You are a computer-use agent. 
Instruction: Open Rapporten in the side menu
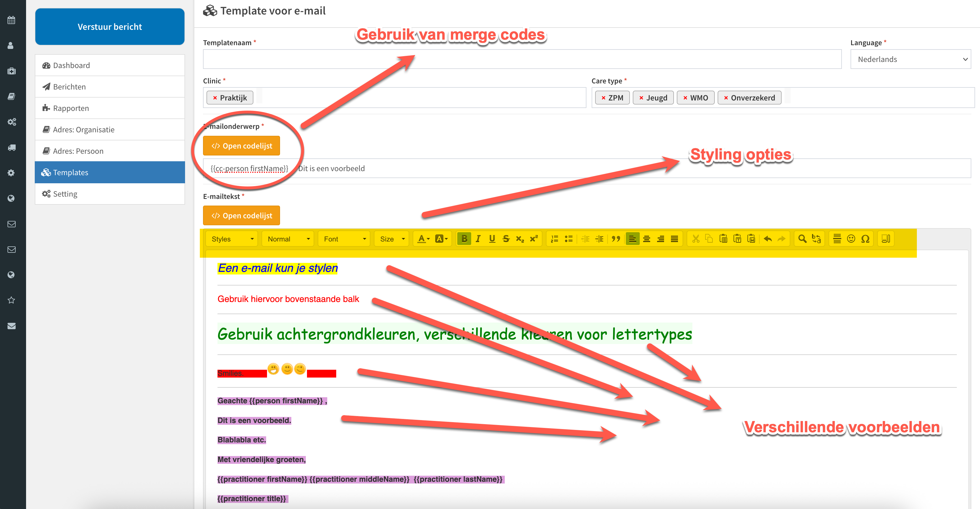(x=110, y=108)
